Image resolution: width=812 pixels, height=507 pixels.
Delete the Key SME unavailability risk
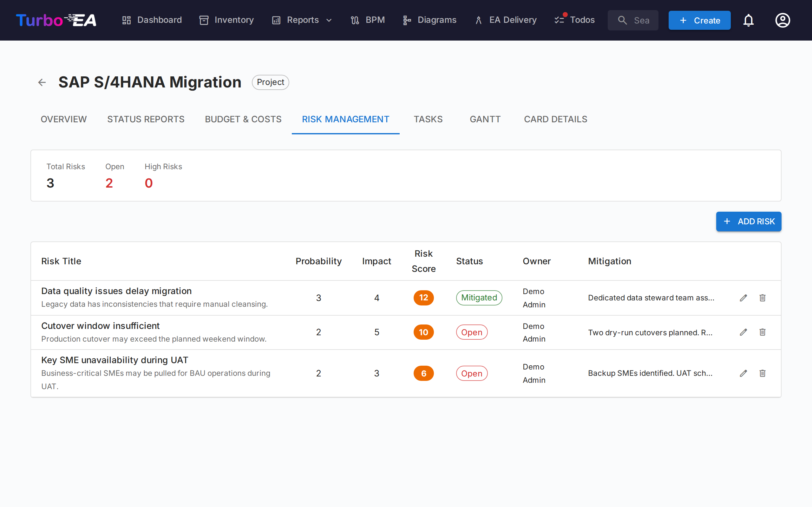(762, 373)
